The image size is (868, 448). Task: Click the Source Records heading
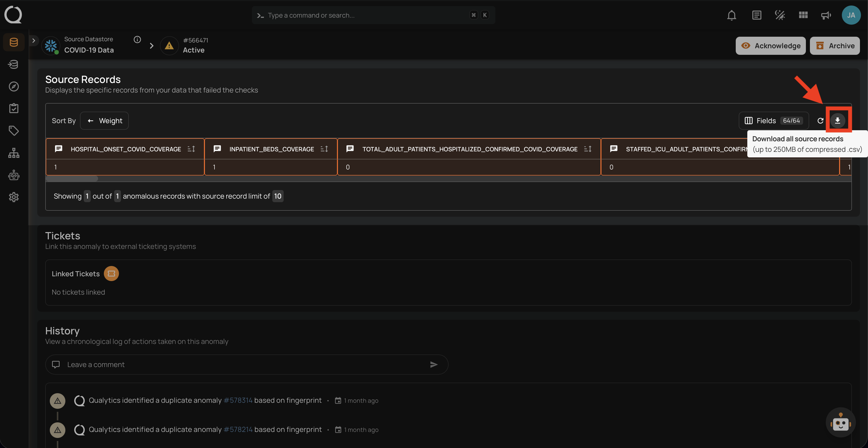(x=83, y=79)
